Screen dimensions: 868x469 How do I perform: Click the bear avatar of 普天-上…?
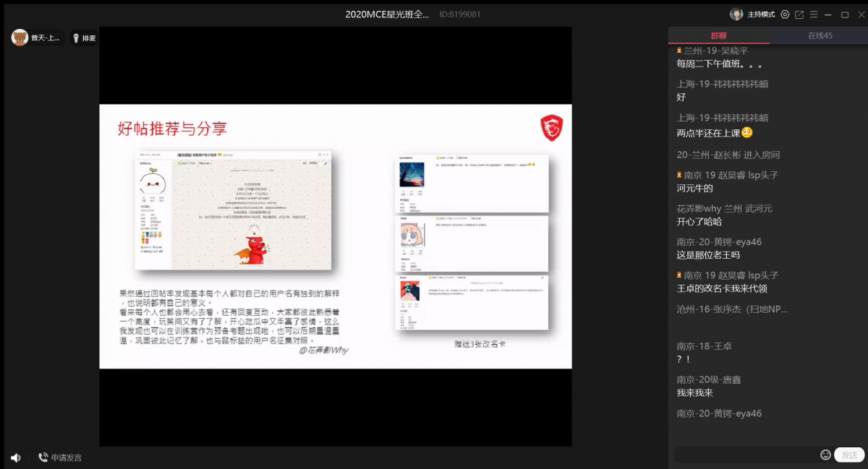(20, 38)
